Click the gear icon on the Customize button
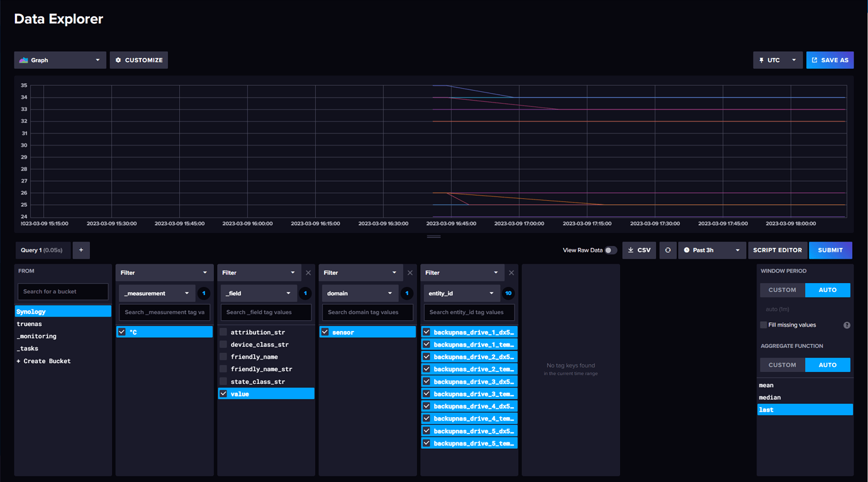Image resolution: width=868 pixels, height=482 pixels. point(118,60)
